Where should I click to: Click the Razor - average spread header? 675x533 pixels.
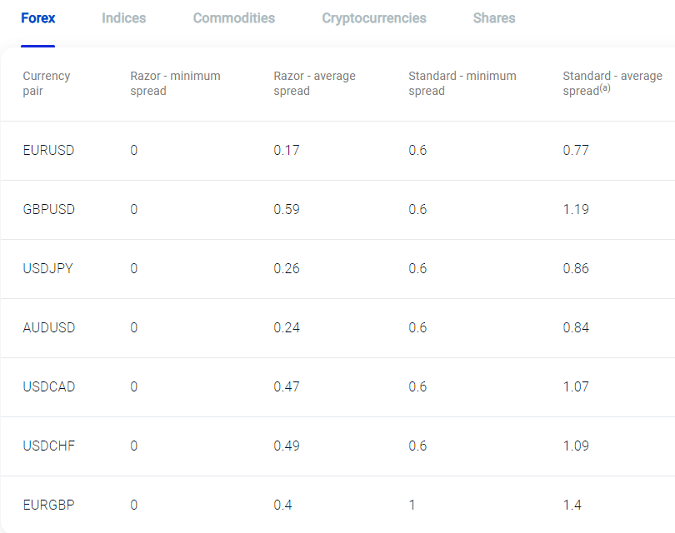(314, 83)
